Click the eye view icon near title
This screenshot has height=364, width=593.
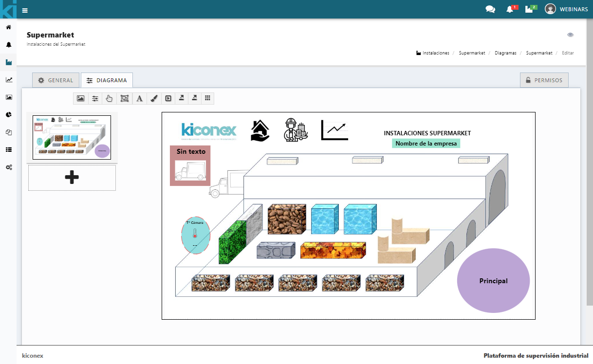click(x=570, y=35)
